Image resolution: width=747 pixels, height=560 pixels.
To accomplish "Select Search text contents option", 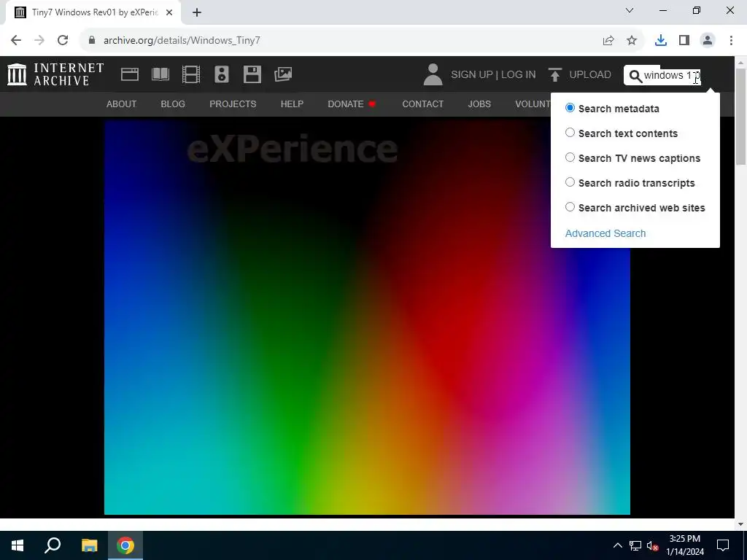I will click(x=570, y=133).
